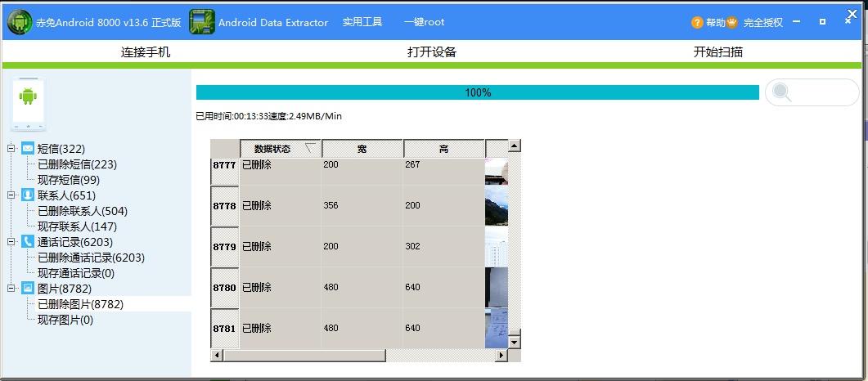The width and height of the screenshot is (868, 381).
Task: Sort by 数据状态 column header arrow
Action: pyautogui.click(x=310, y=148)
